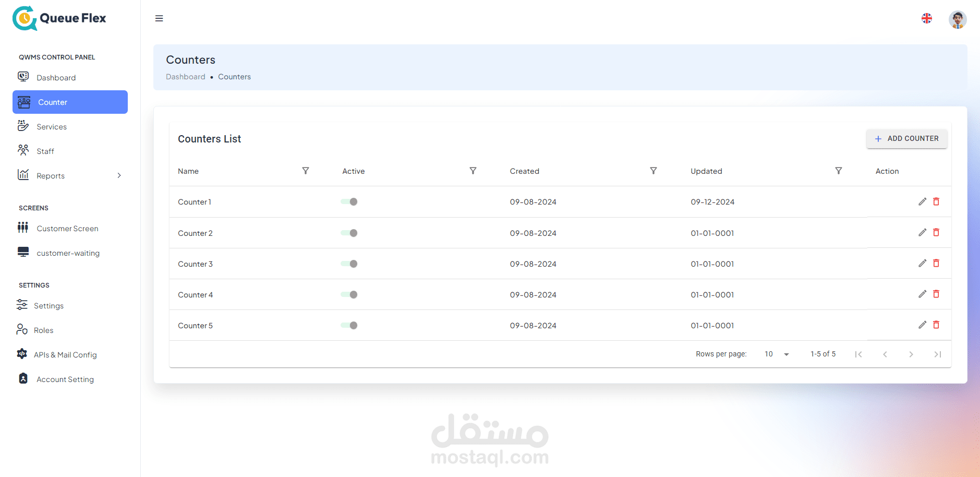Click the Dashboard breadcrumb link
The width and height of the screenshot is (980, 477).
click(x=186, y=77)
